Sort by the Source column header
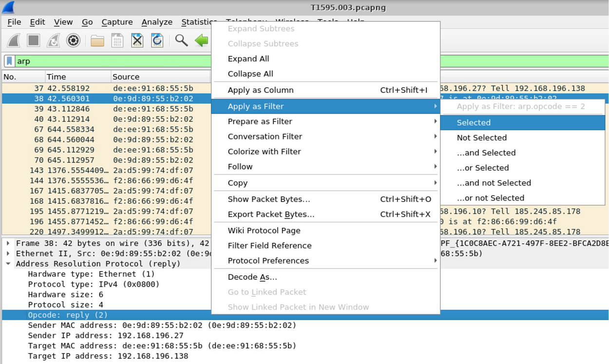The image size is (609, 364). 161,77
